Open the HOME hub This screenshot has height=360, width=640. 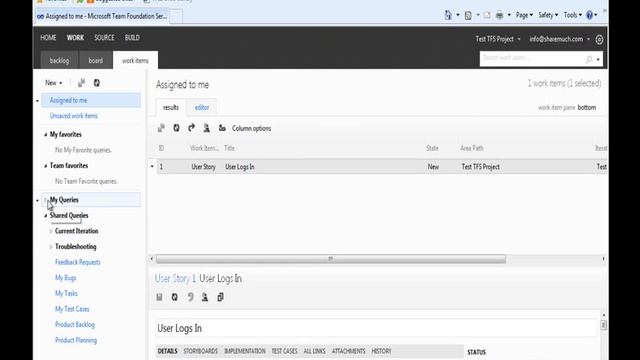[x=48, y=38]
